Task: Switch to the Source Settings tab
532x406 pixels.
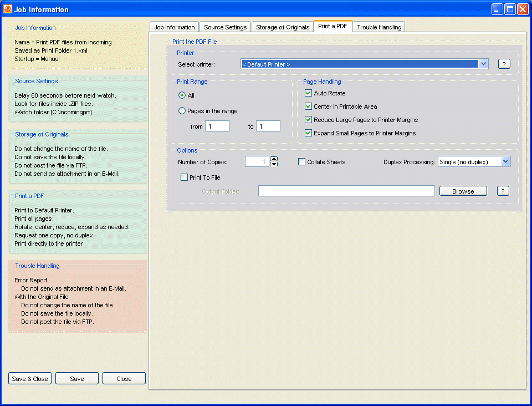Action: tap(225, 26)
